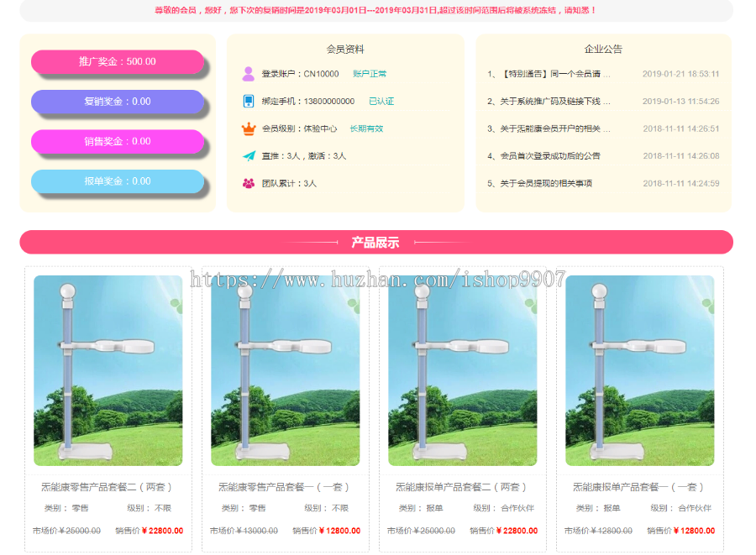Read the 会员首次登录成功后的公告 announcement

(549, 156)
